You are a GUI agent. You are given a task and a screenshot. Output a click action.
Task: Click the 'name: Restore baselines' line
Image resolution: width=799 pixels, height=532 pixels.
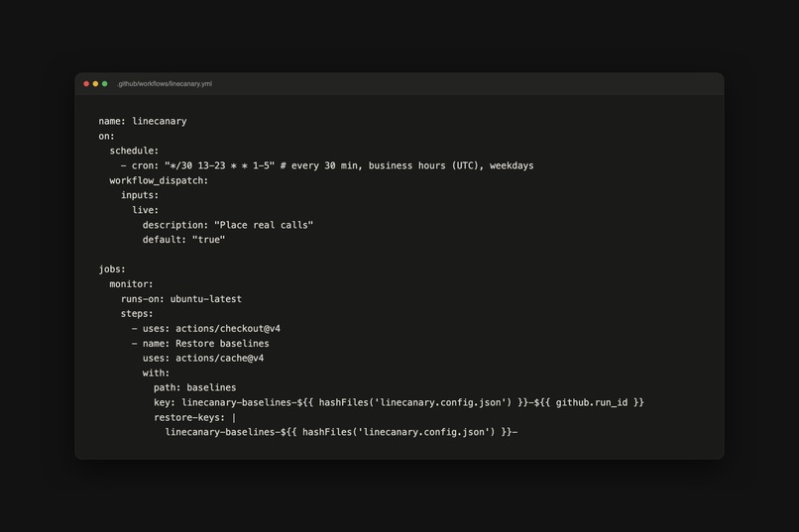200,343
